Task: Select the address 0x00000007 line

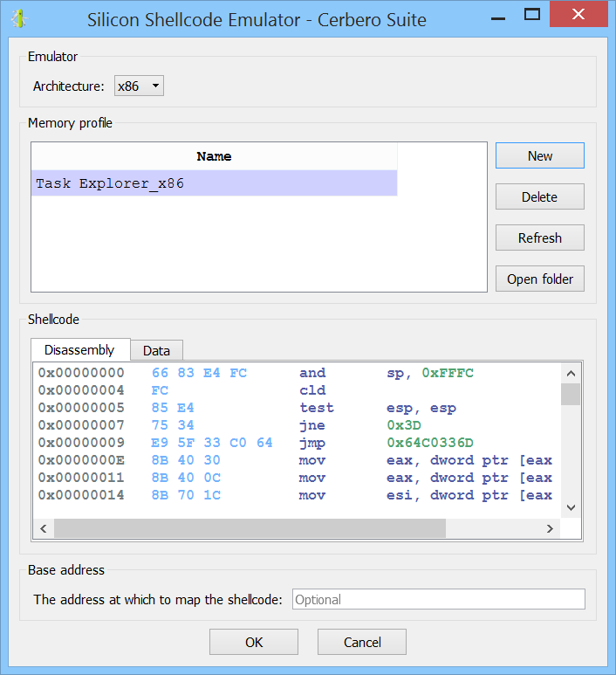Action: pos(81,425)
